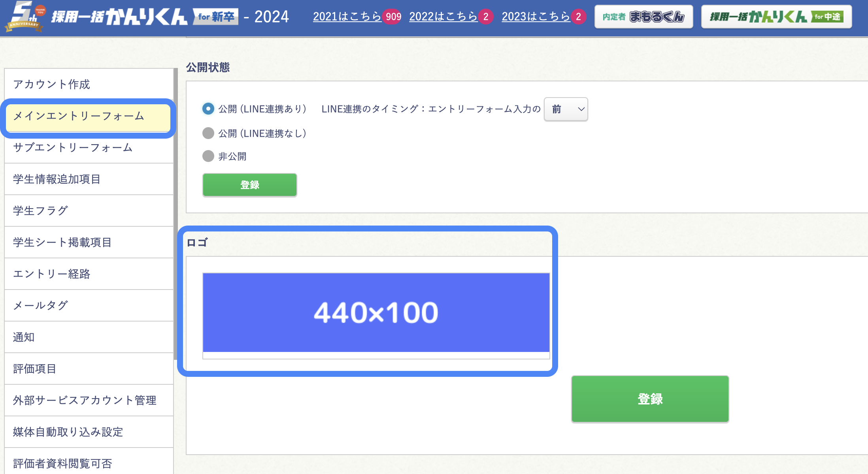868x474 pixels.
Task: Open the メインエントリーフォーム menu item
Action: (x=78, y=117)
